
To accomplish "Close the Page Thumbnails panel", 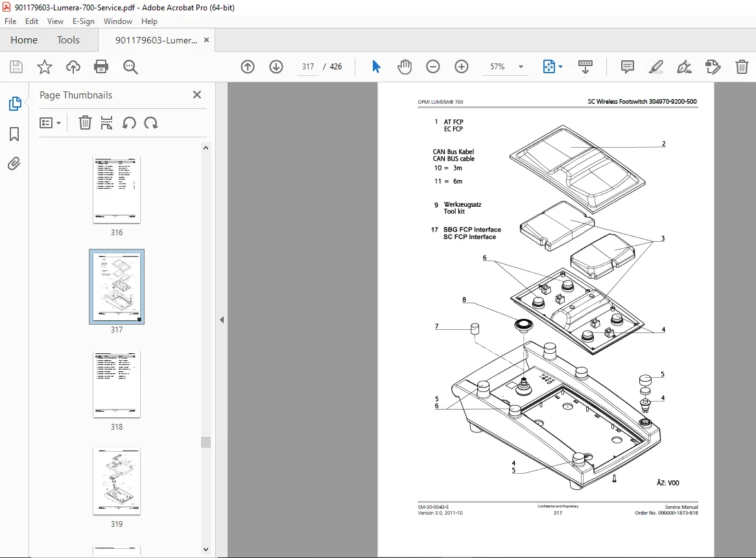I will point(197,95).
